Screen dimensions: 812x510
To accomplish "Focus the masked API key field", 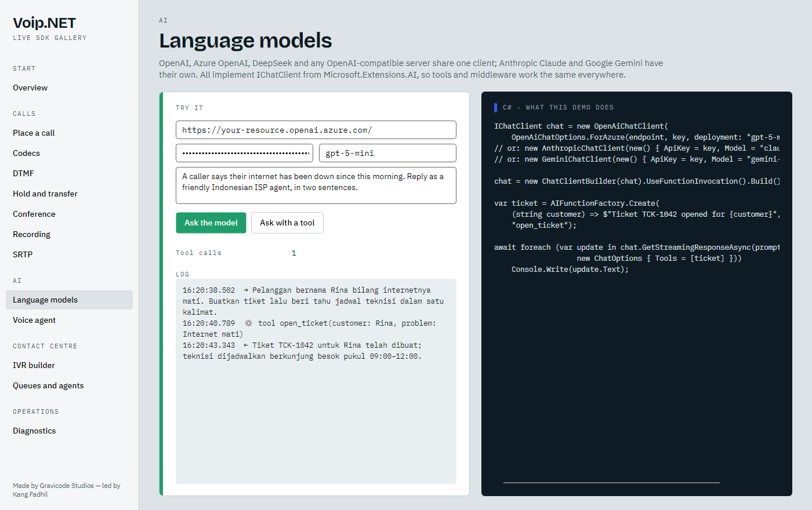I will point(244,153).
